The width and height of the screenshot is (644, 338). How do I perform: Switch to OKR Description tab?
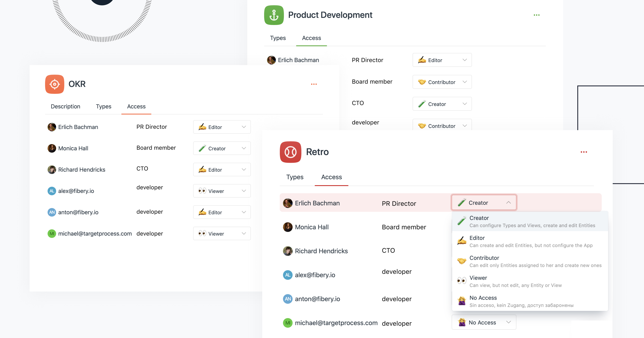[65, 106]
